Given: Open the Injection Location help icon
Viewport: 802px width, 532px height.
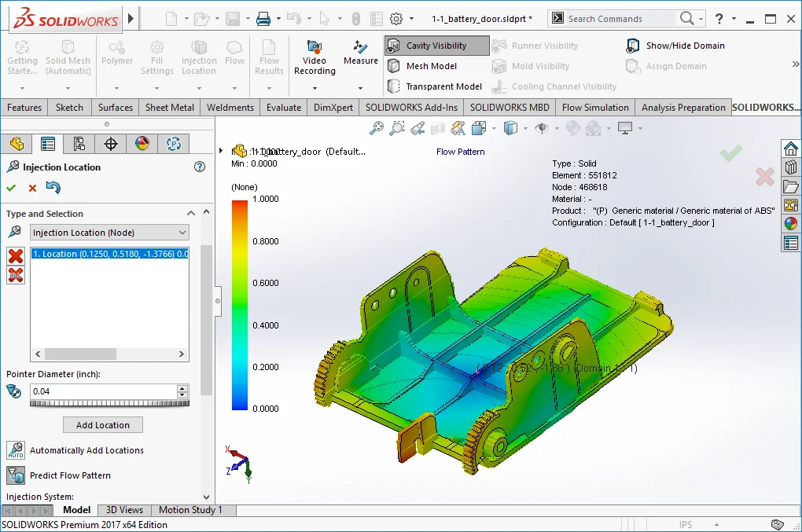Looking at the screenshot, I should click(200, 167).
